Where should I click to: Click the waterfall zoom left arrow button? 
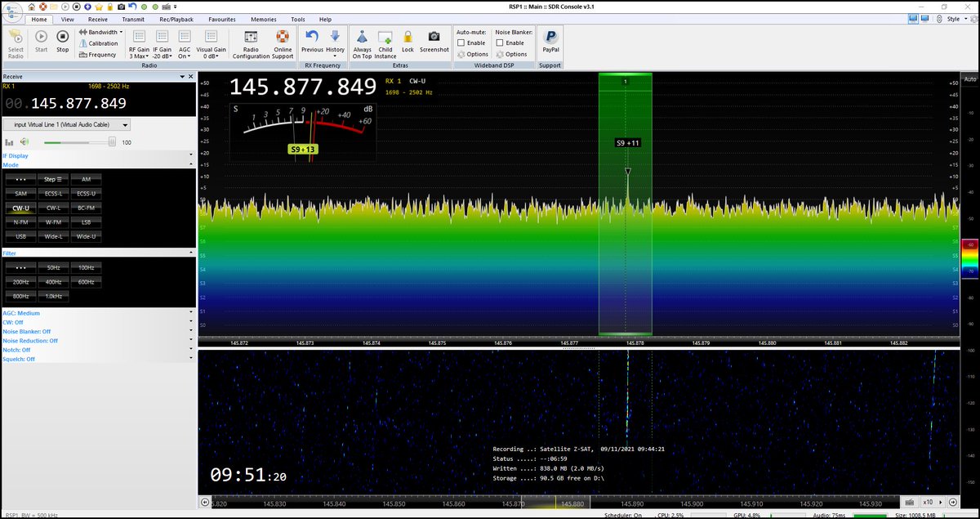[204, 502]
